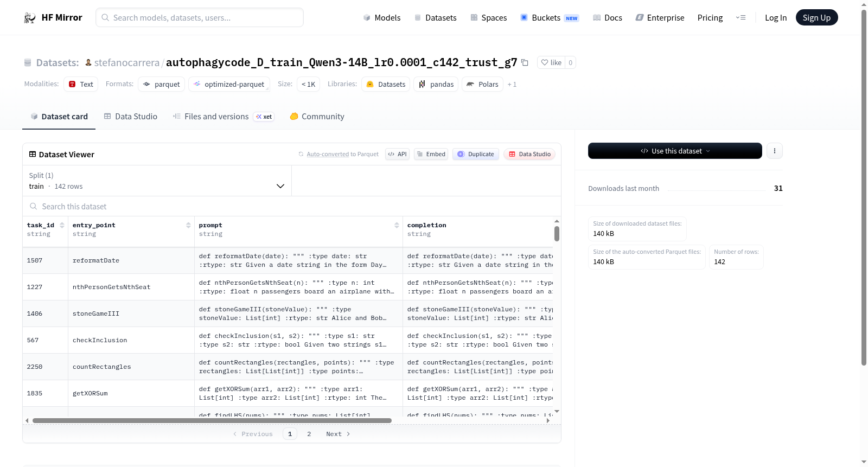Select page 1 in the pagination
This screenshot has height=467, width=868.
point(290,434)
